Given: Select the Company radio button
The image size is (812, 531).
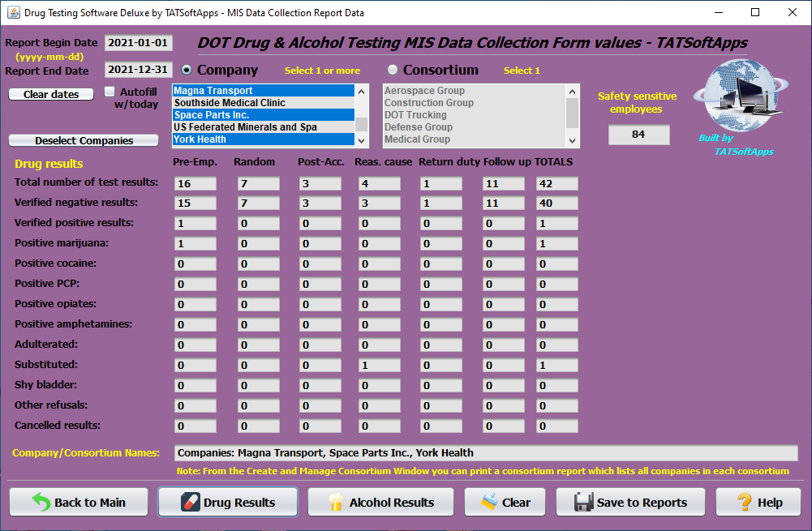Looking at the screenshot, I should [187, 70].
